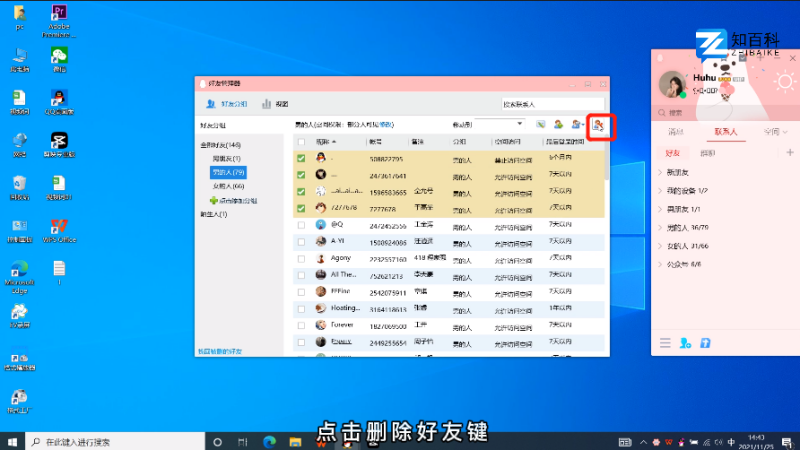Tick the checkbox for friend Agony
The width and height of the screenshot is (800, 450).
[x=301, y=258]
